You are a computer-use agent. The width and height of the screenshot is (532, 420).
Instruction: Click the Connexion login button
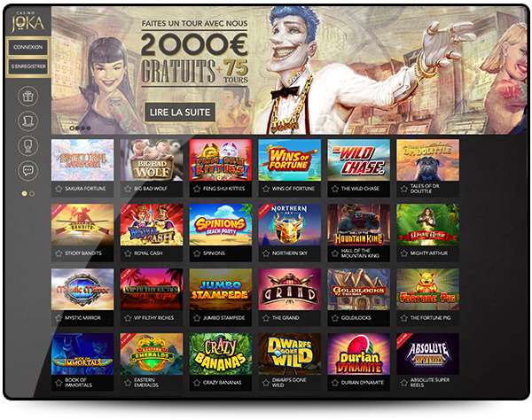[27, 47]
